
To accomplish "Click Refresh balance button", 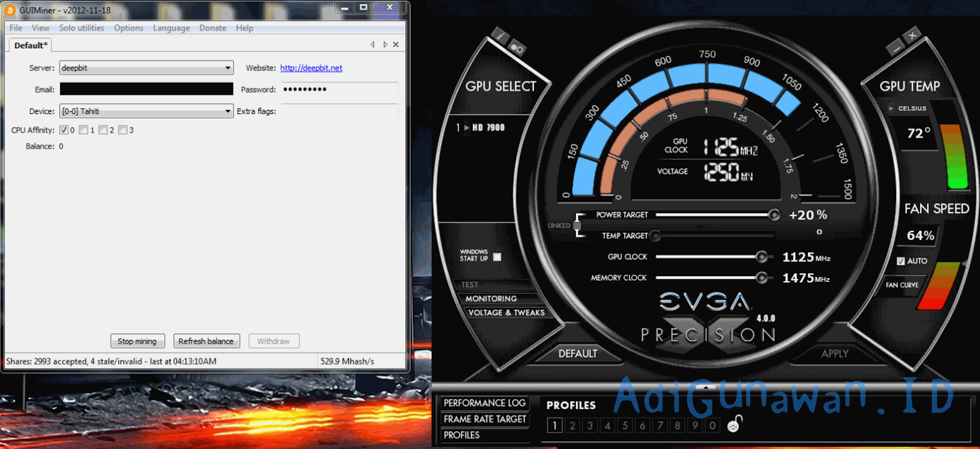I will 206,341.
